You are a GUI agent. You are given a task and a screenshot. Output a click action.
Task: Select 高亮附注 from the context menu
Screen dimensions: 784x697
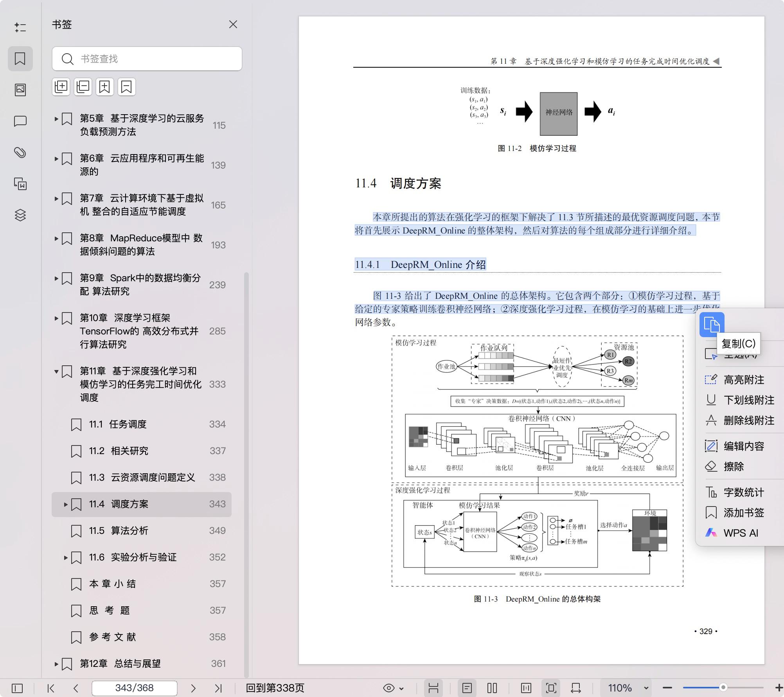pyautogui.click(x=743, y=380)
